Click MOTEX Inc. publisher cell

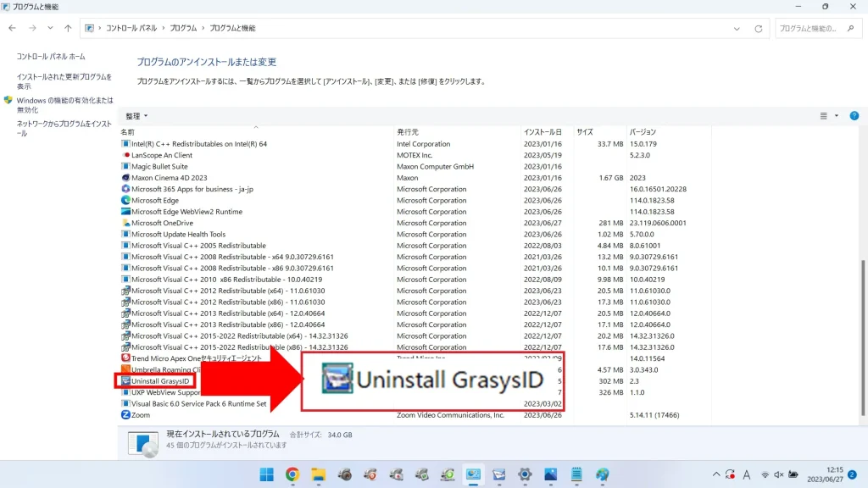(x=414, y=155)
